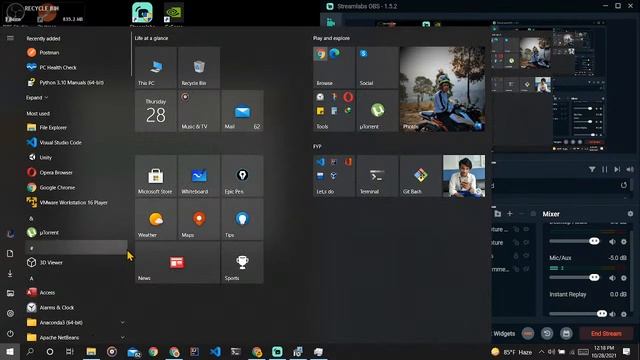Open the Lets do tile folder
The width and height of the screenshot is (640, 360).
coord(334,176)
